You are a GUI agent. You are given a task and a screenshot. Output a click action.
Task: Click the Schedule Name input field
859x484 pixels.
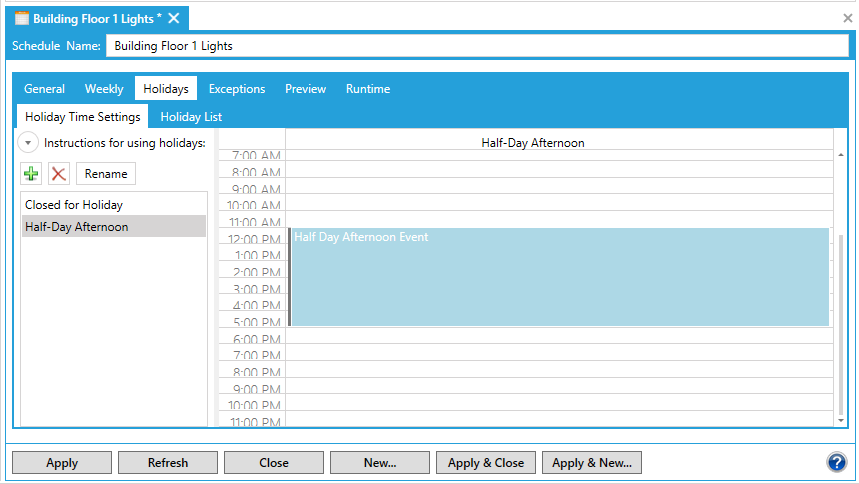tap(477, 45)
